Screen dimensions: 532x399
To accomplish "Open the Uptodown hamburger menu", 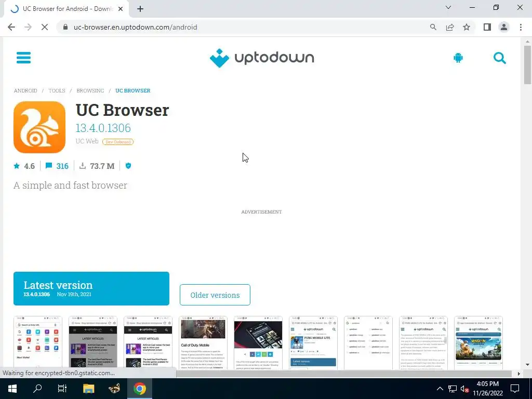I will 23,58.
